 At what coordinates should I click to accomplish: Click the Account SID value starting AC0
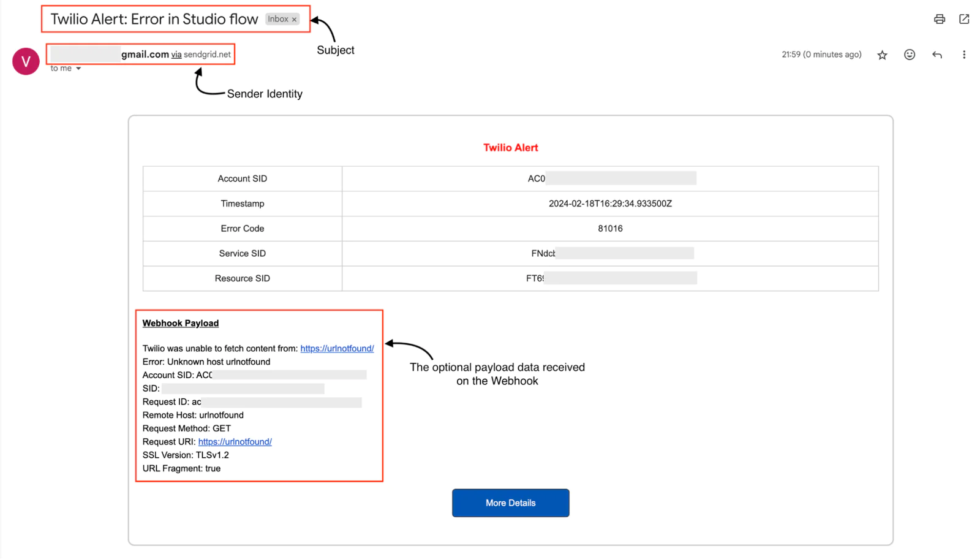coord(611,178)
